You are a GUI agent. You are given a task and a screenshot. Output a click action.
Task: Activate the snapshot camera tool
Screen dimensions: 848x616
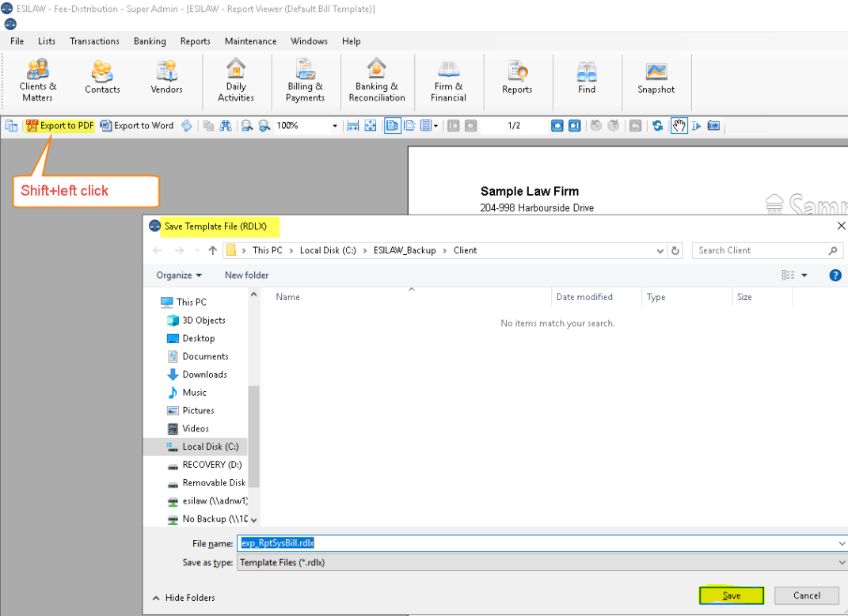click(x=713, y=125)
